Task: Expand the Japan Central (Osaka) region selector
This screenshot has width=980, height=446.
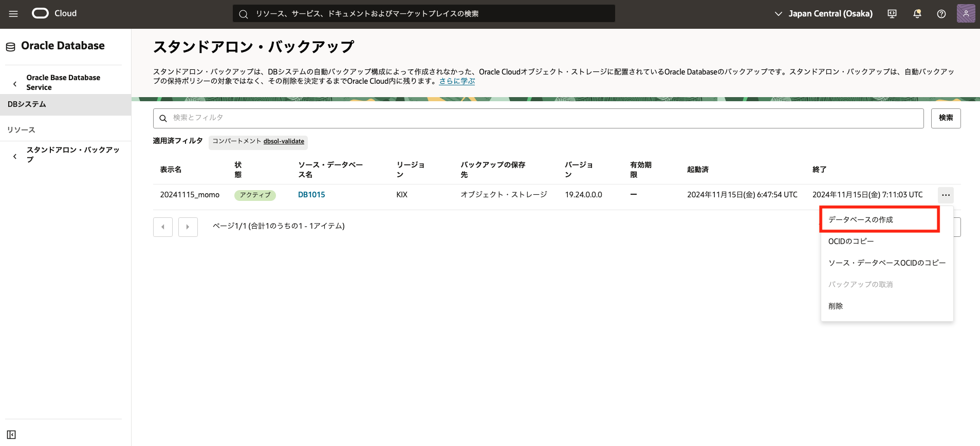Action: pos(823,14)
